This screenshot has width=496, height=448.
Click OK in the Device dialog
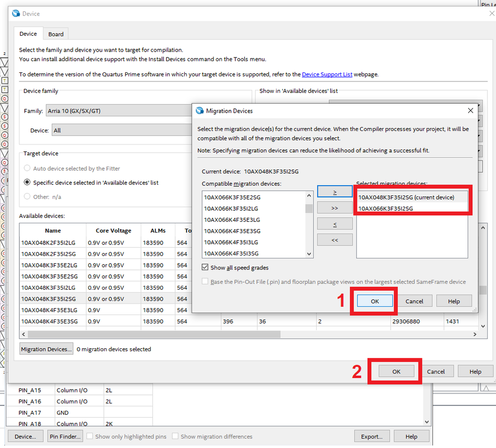(x=396, y=371)
